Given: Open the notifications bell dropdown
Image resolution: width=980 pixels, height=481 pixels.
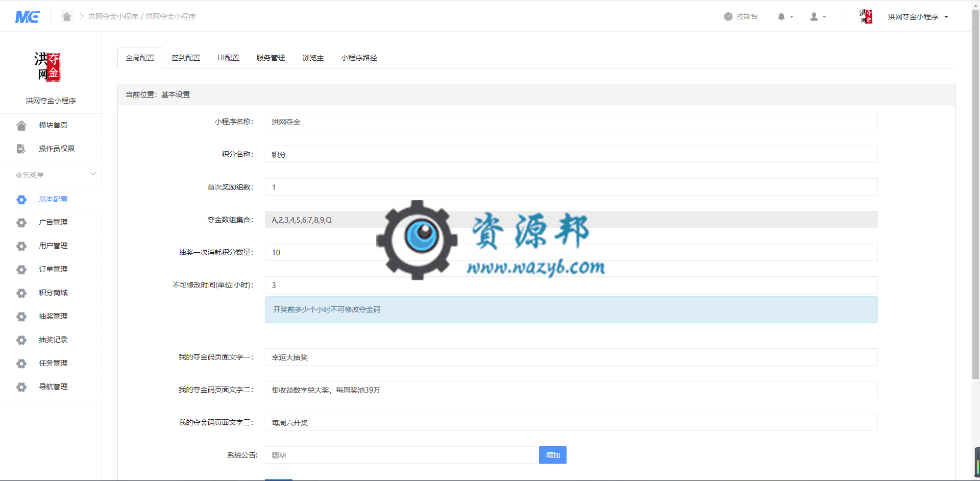Looking at the screenshot, I should [x=785, y=17].
